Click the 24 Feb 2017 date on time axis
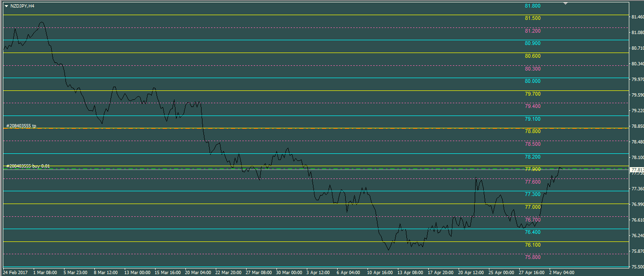Viewport: 644px width, 276px height. pyautogui.click(x=16, y=273)
